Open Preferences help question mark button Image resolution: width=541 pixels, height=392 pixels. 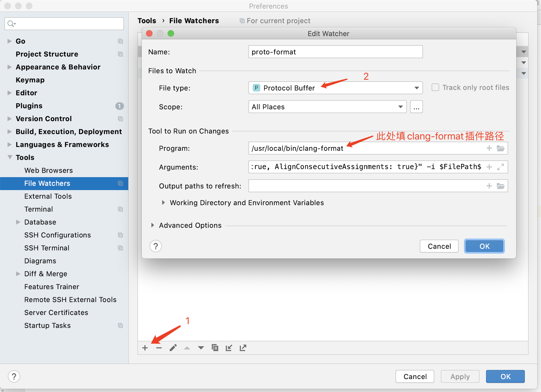tap(14, 376)
